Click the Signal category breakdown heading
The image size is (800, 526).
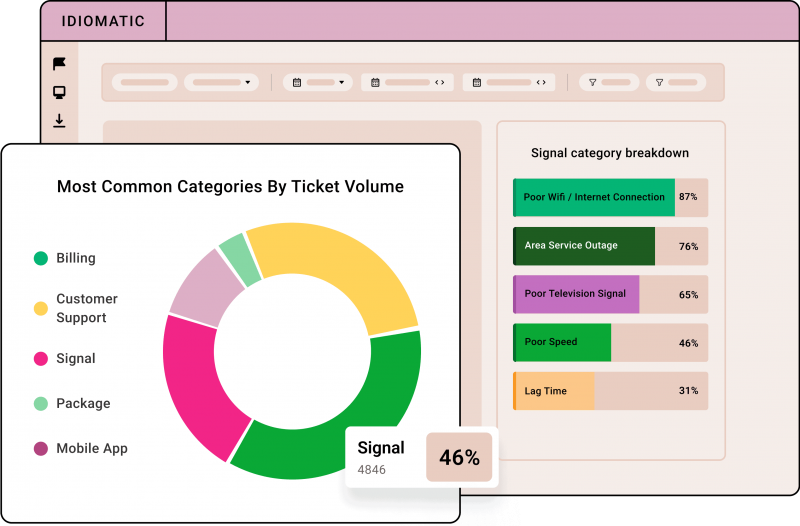pos(610,153)
